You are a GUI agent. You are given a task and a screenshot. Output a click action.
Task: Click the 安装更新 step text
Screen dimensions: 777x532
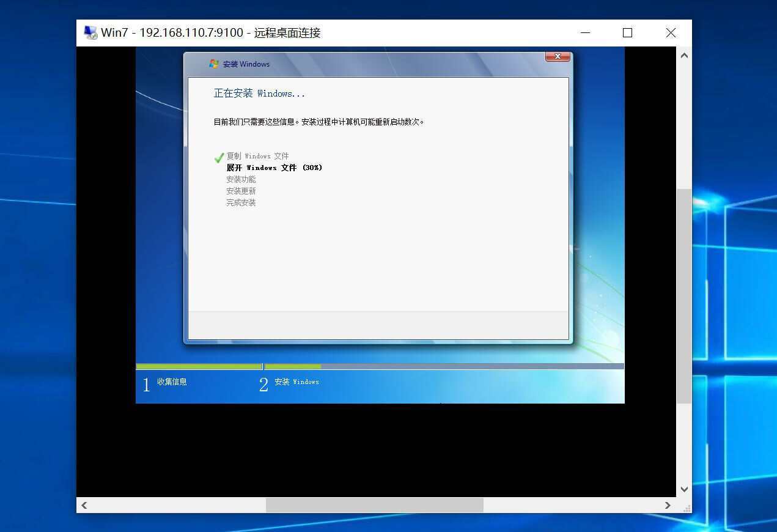tap(241, 191)
